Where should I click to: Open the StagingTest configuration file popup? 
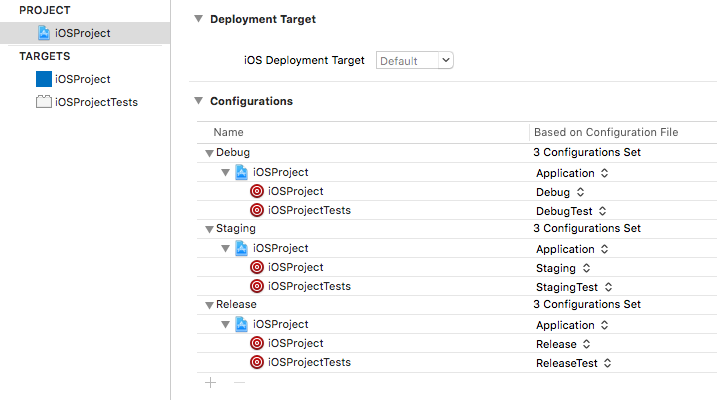pyautogui.click(x=574, y=287)
